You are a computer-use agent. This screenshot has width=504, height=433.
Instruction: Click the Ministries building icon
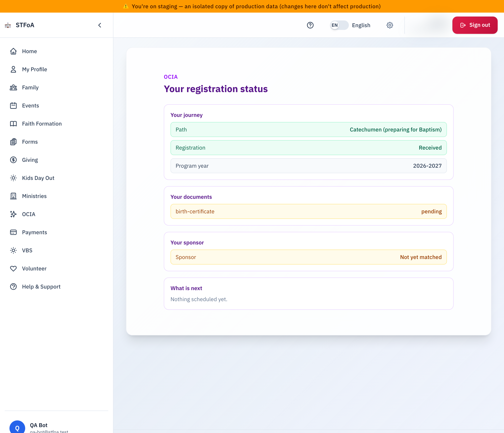(13, 196)
